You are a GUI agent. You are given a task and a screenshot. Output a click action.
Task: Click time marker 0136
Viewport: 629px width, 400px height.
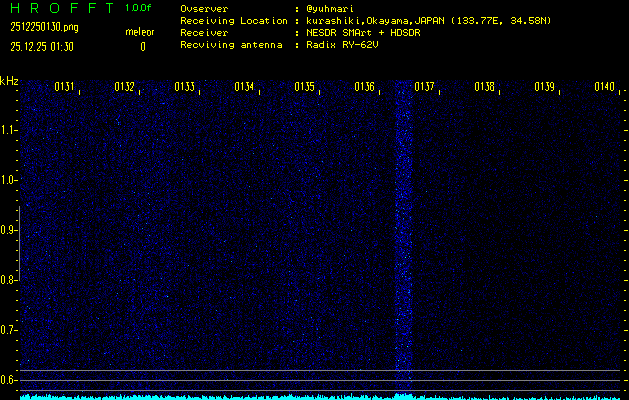pos(365,87)
